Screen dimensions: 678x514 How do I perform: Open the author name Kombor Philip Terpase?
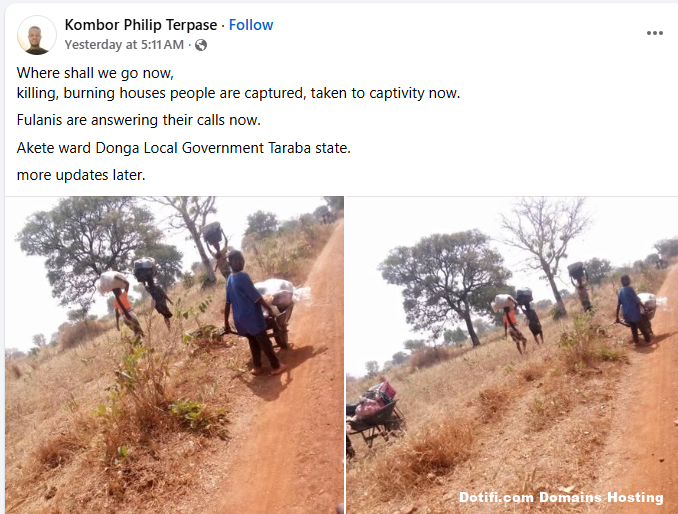point(141,25)
